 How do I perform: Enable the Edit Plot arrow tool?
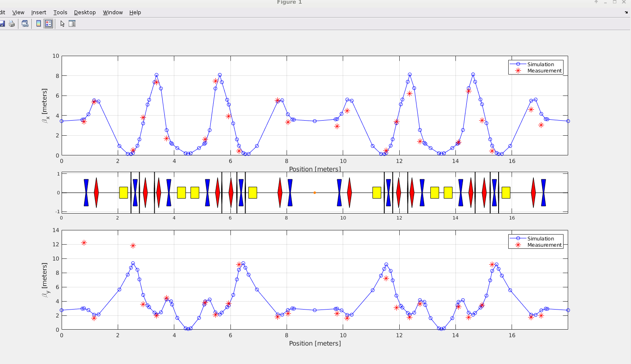click(x=62, y=24)
